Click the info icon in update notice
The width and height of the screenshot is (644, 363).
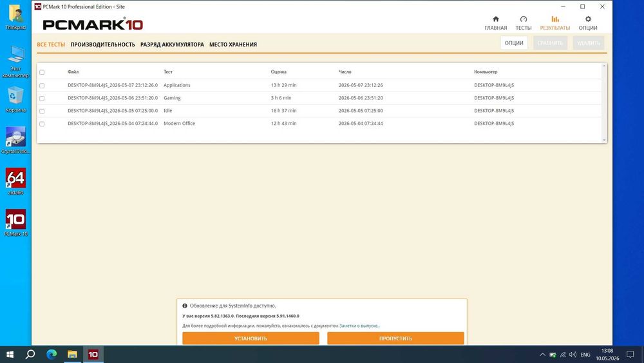185,306
